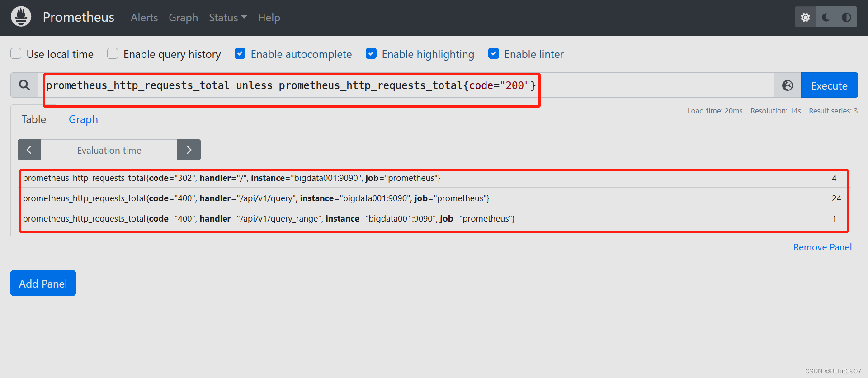Open the metrics explorer globe icon
This screenshot has width=868, height=378.
point(787,85)
